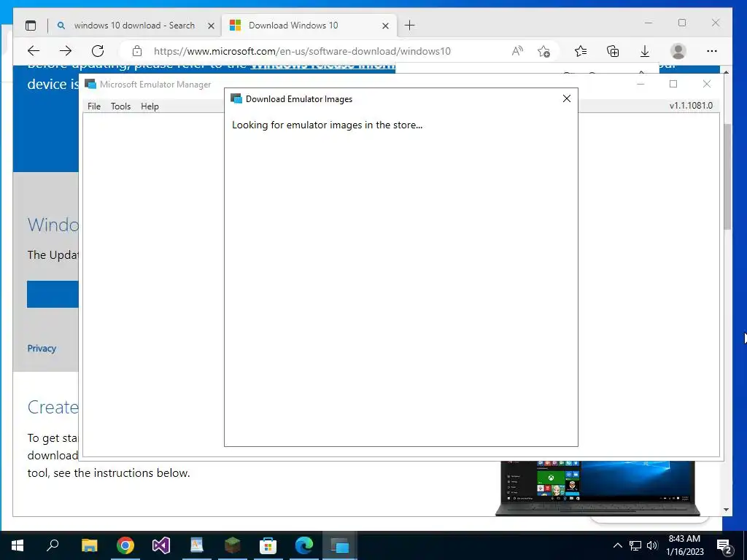The image size is (747, 560).
Task: Close the Download Emulator Images dialog
Action: coord(566,98)
